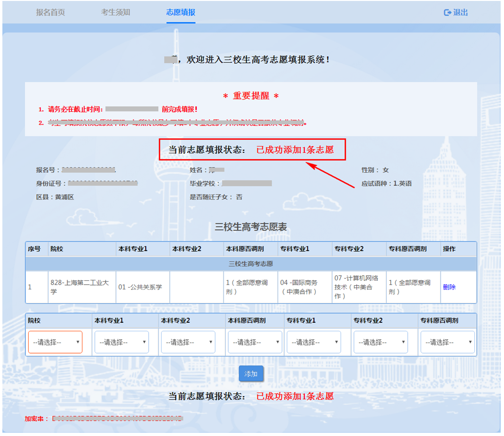The image size is (504, 436).
Task: Click the 是否随迁子女：否 text
Action: tap(216, 197)
